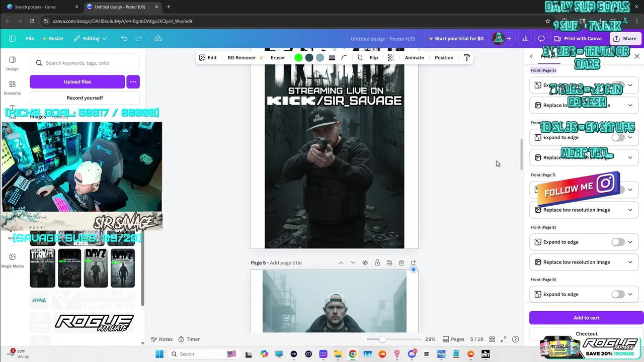Select the Crop tool in image toolbar
The height and width of the screenshot is (362, 644).
(x=360, y=58)
